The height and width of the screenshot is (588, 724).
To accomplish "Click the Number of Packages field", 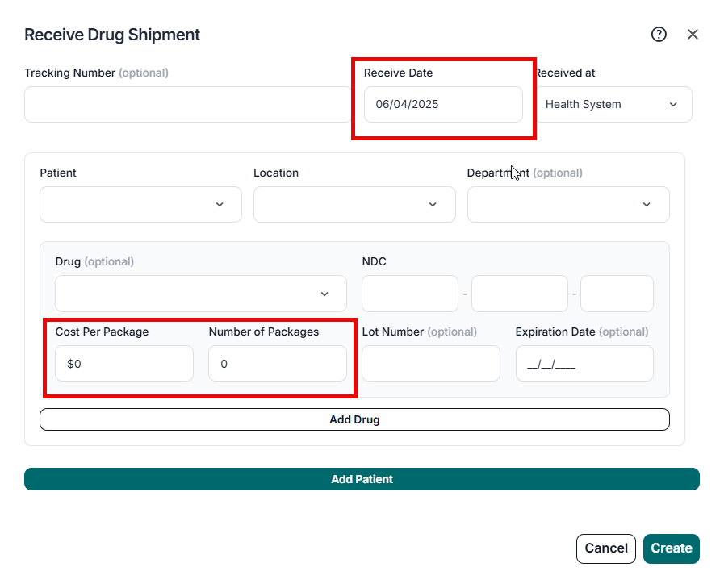I will 277,364.
